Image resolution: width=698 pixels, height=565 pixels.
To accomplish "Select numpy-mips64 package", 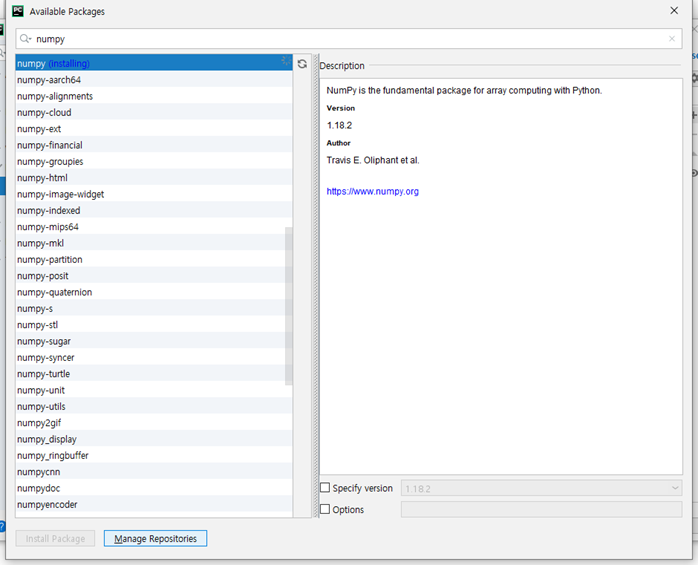I will 154,227.
